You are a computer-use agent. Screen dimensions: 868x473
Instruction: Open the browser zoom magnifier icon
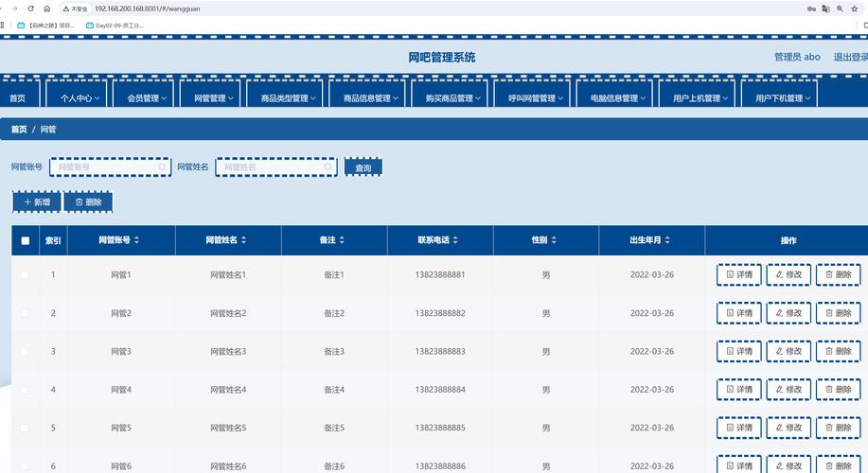click(x=840, y=9)
